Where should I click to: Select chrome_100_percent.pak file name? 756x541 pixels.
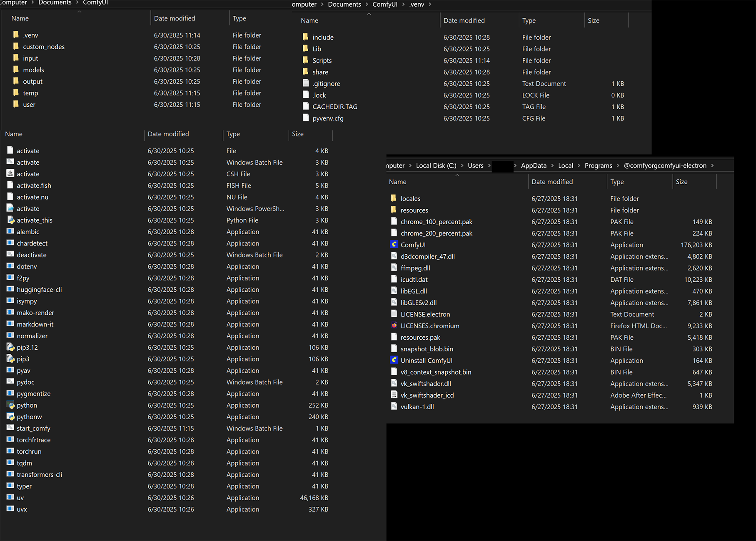click(x=437, y=222)
